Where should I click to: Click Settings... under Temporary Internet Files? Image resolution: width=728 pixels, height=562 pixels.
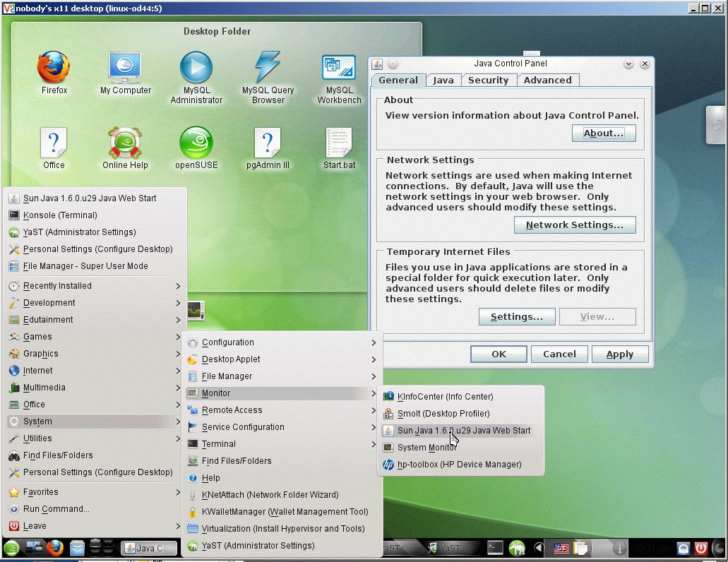coord(517,317)
